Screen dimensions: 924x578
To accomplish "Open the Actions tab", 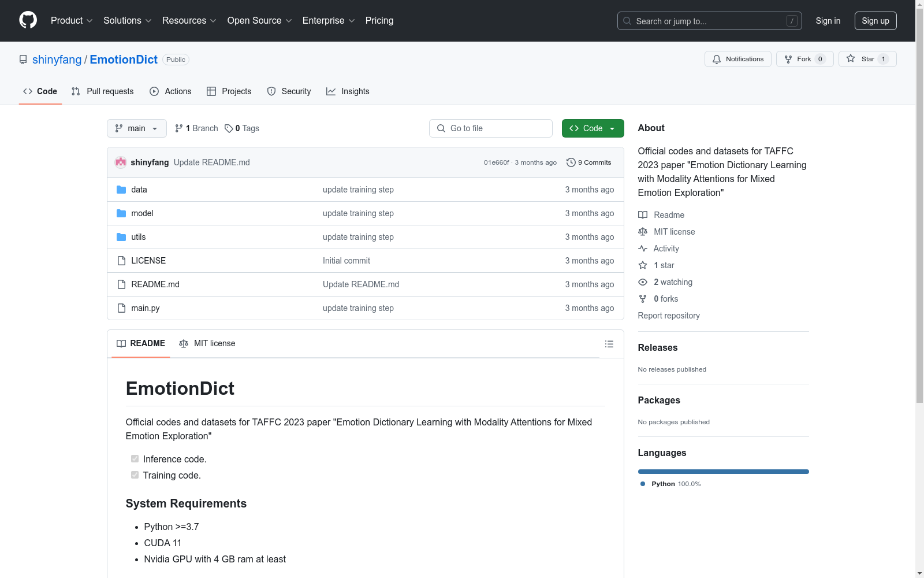I will (x=170, y=91).
